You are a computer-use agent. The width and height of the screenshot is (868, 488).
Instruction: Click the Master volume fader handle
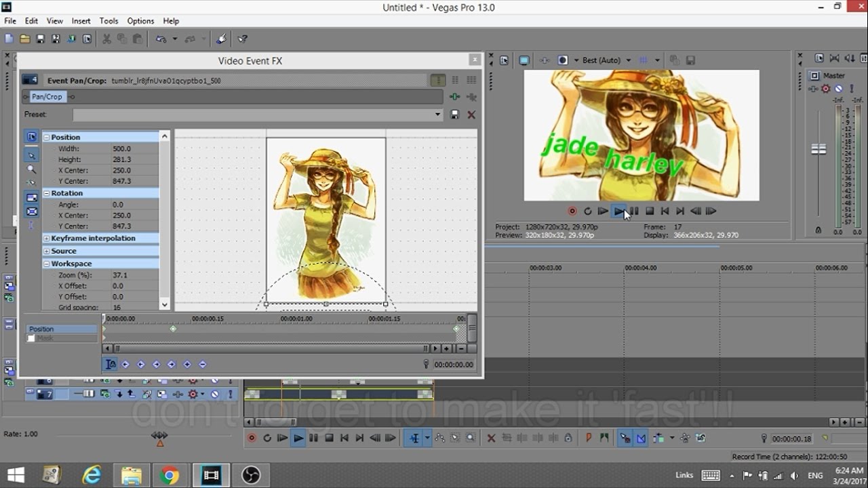pyautogui.click(x=818, y=149)
